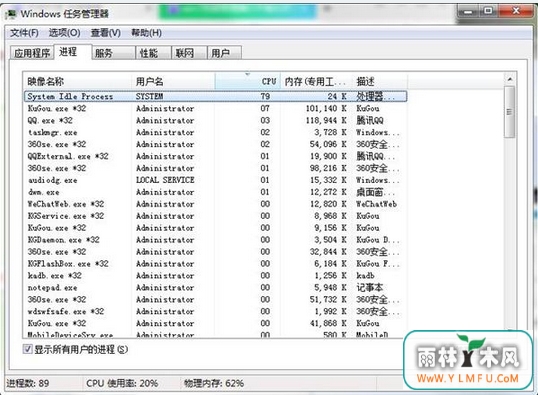Close the Task Manager window
The image size is (538, 395).
pos(516,12)
